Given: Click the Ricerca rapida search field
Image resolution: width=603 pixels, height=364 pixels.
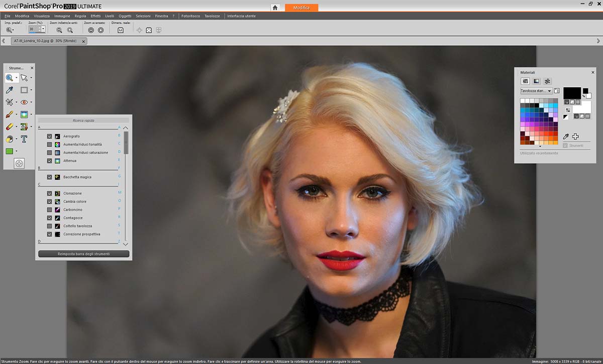Looking at the screenshot, I should (x=83, y=120).
